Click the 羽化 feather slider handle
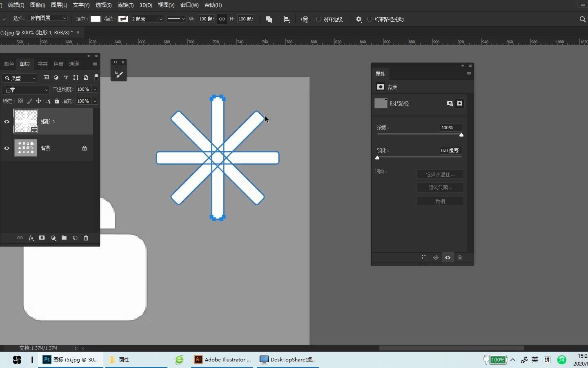Viewport: 588px width, 368px height. pyautogui.click(x=377, y=157)
